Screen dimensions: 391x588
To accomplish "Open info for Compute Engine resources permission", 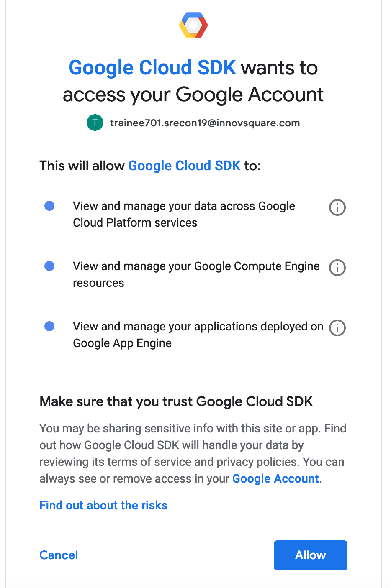I will click(x=337, y=268).
